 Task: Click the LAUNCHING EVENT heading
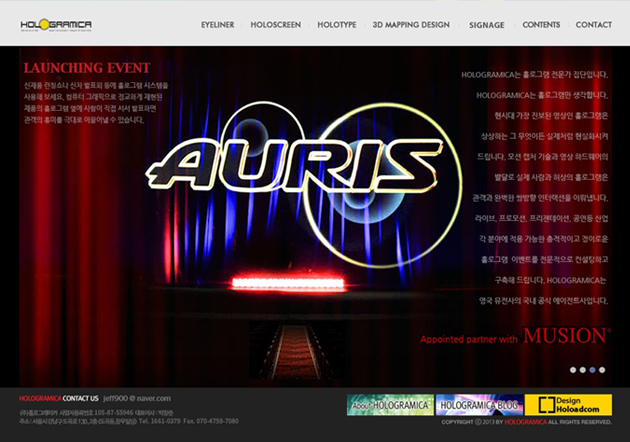[x=87, y=68]
